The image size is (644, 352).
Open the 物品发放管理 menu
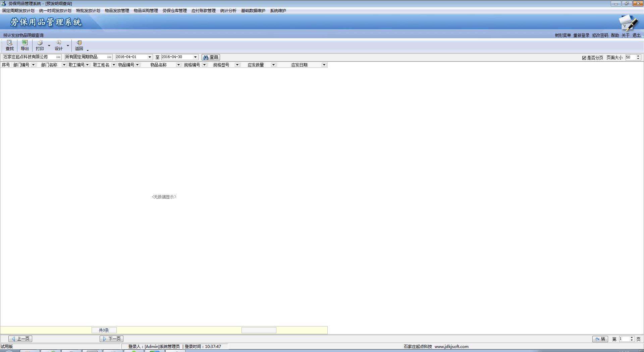pyautogui.click(x=117, y=11)
